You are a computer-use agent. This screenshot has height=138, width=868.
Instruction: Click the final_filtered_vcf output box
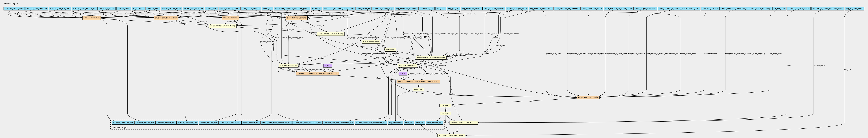click(434, 123)
